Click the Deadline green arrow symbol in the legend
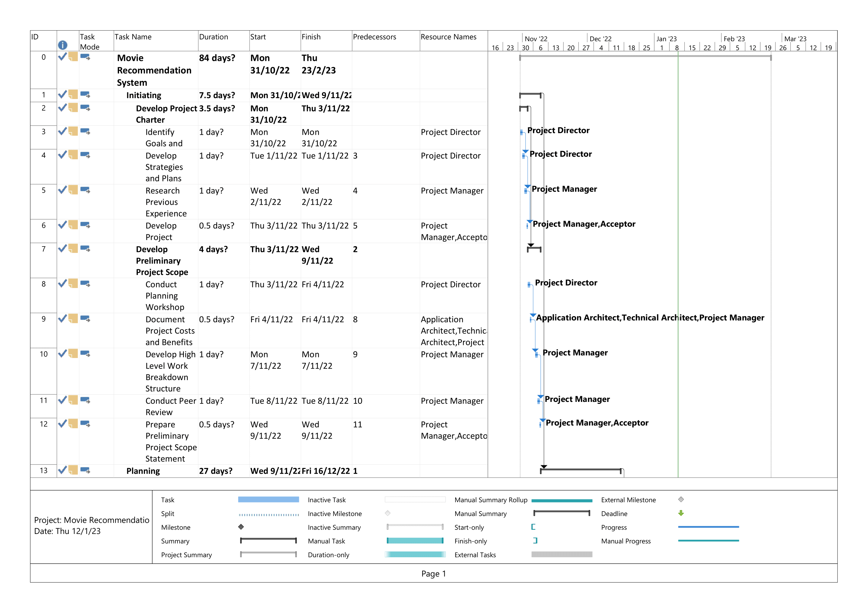Image resolution: width=868 pixels, height=613 pixels. [x=681, y=513]
